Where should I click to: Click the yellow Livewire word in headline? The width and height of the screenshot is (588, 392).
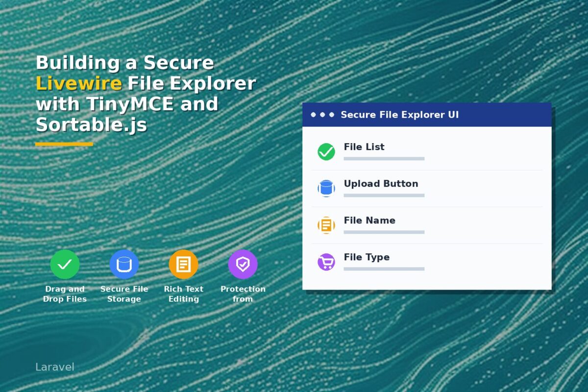pos(79,83)
